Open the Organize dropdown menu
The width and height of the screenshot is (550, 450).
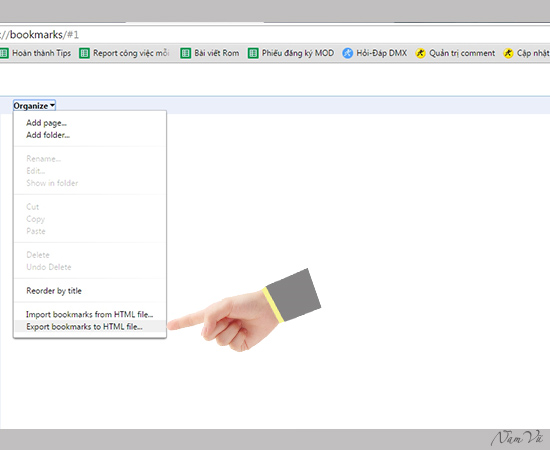[34, 106]
